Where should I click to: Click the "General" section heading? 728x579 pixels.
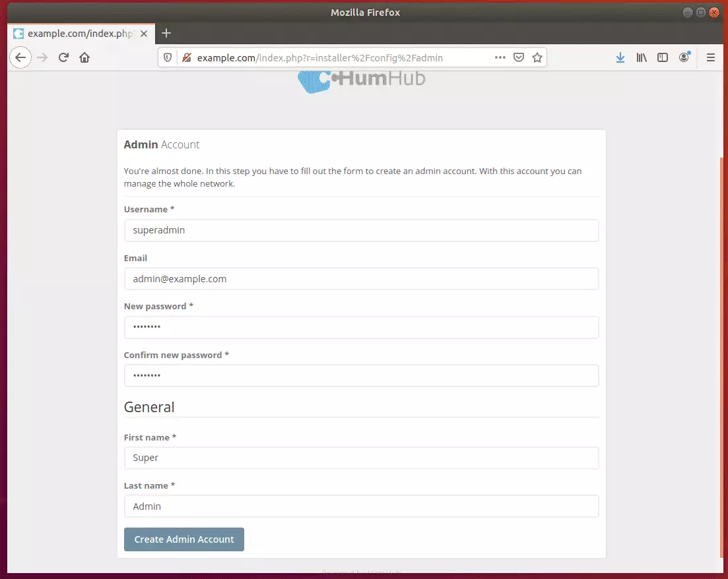(x=149, y=407)
